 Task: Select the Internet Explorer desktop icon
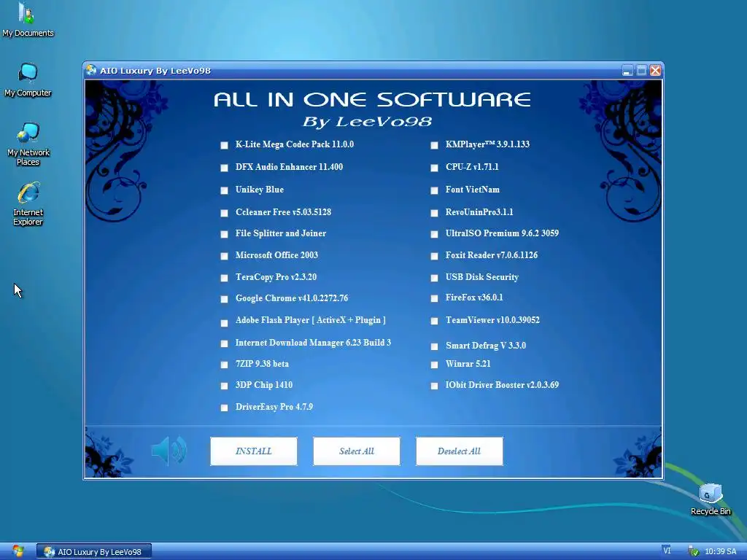tap(28, 204)
